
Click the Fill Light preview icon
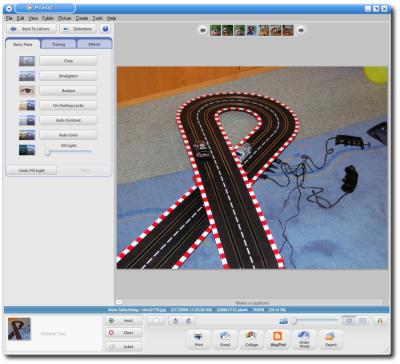[27, 150]
